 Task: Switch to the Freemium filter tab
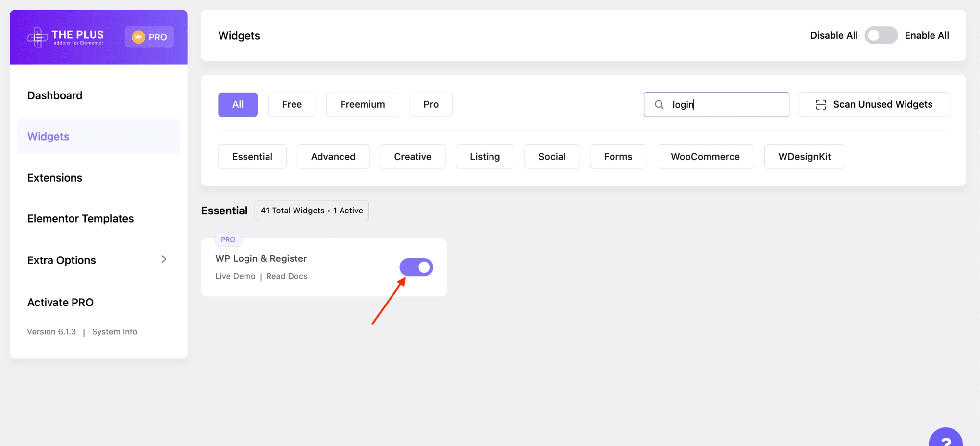coord(362,105)
